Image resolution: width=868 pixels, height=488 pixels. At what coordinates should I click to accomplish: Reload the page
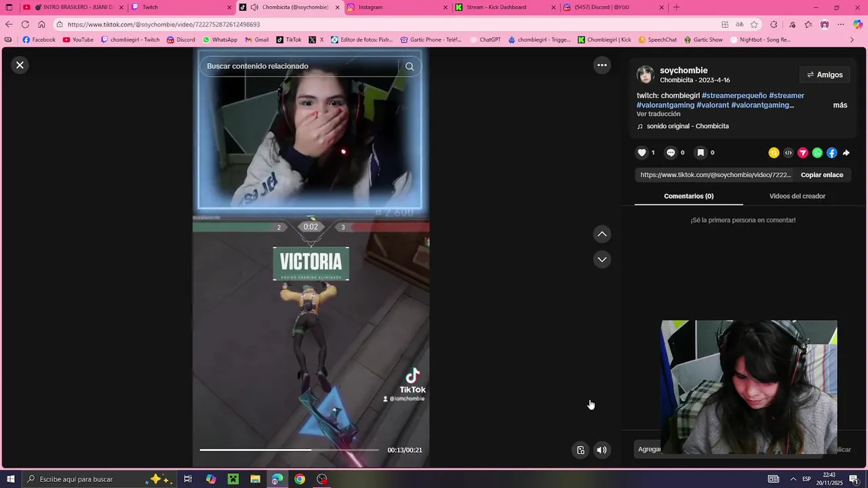click(25, 24)
